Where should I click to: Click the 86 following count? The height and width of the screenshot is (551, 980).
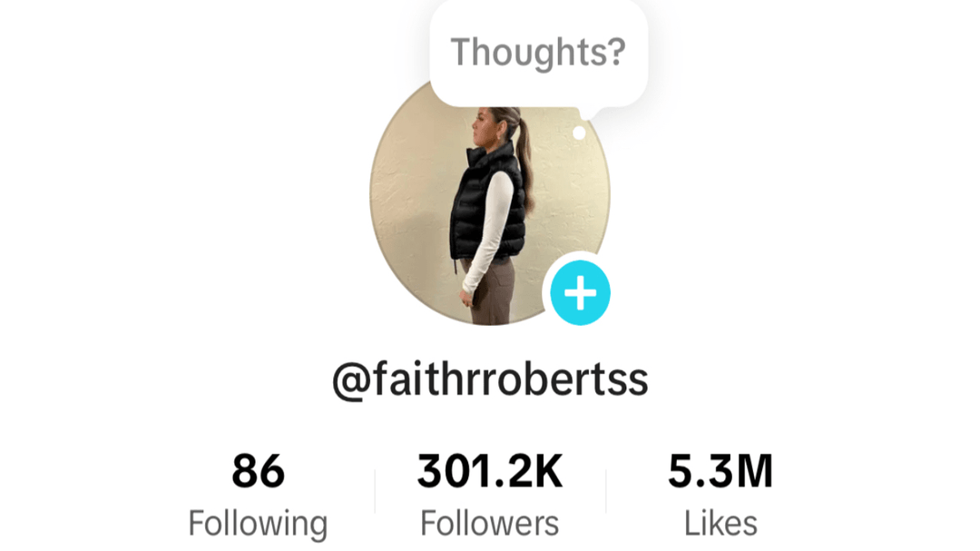258,471
